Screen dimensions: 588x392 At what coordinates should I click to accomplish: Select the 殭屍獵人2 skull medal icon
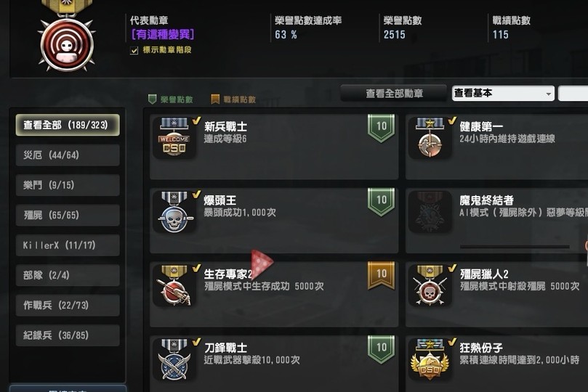pos(430,285)
